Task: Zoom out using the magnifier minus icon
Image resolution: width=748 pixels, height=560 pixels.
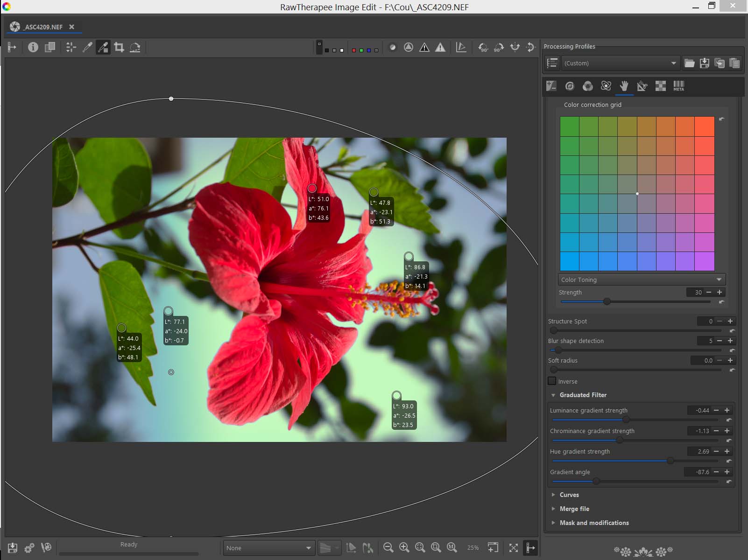Action: pos(388,548)
